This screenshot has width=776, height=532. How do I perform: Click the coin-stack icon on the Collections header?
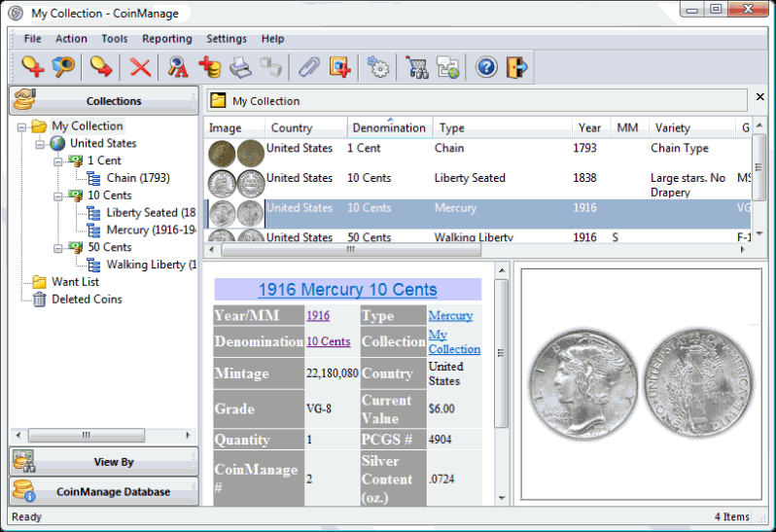click(24, 99)
